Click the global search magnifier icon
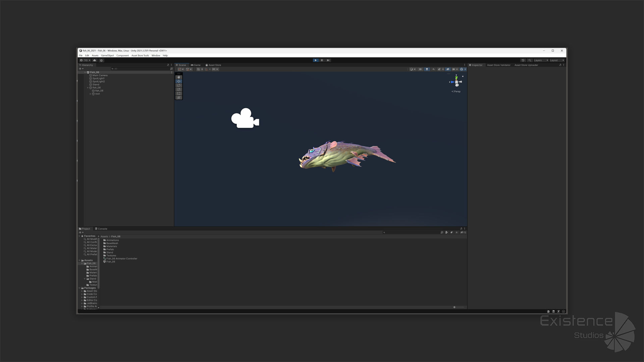This screenshot has height=362, width=644. coord(530,60)
